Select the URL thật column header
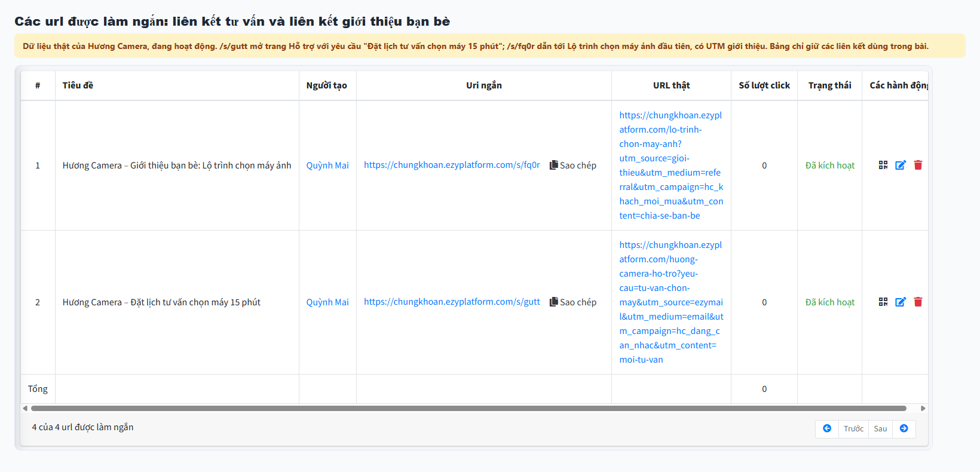The image size is (980, 472). [x=671, y=85]
